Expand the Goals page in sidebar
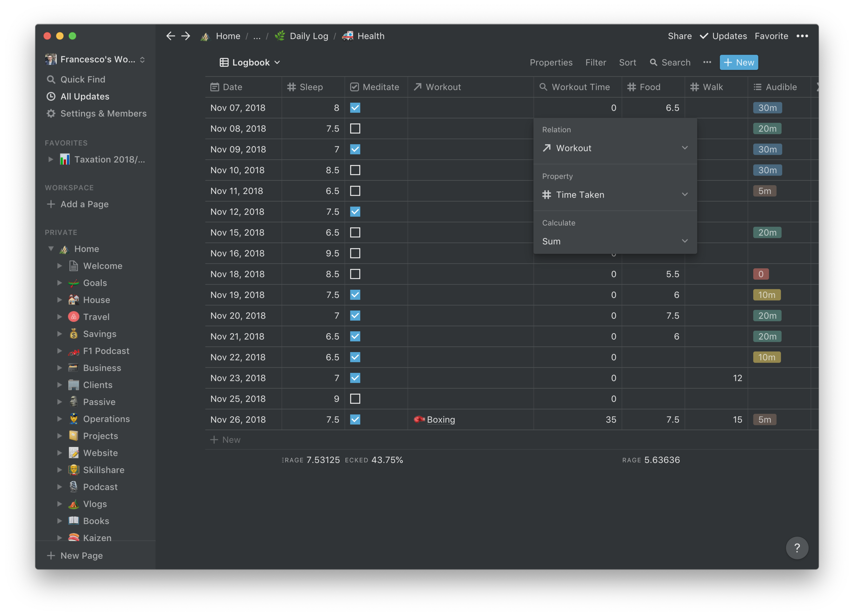Viewport: 854px width, 616px height. (x=59, y=283)
